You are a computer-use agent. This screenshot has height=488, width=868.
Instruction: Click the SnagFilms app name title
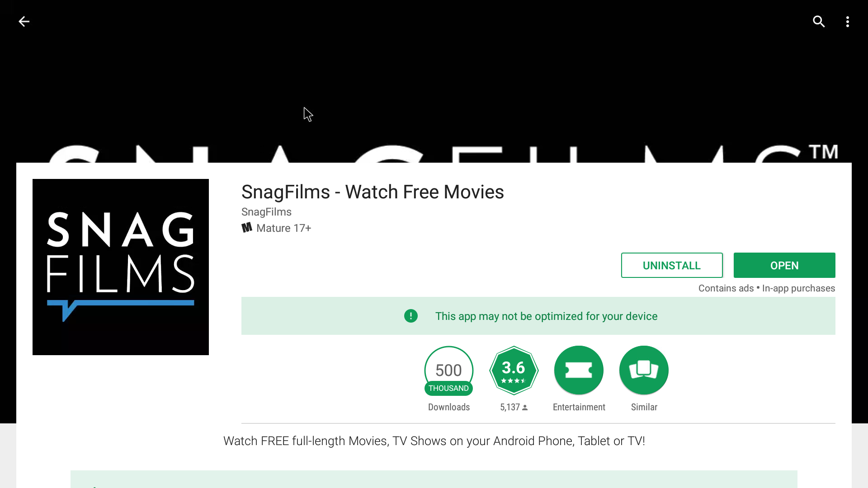point(373,191)
